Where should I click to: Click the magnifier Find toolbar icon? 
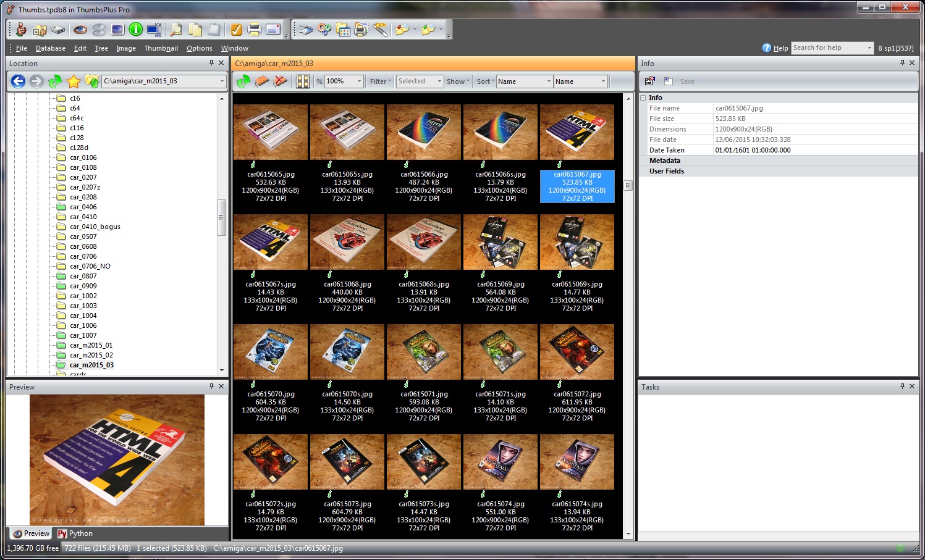pyautogui.click(x=177, y=29)
